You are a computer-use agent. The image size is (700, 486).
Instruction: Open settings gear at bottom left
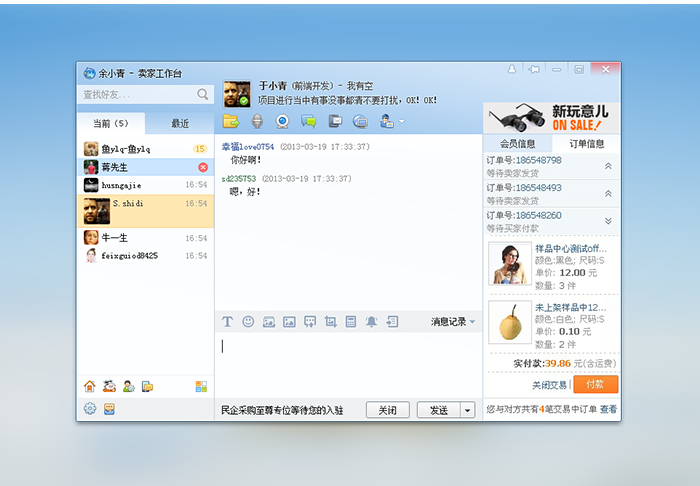click(90, 409)
